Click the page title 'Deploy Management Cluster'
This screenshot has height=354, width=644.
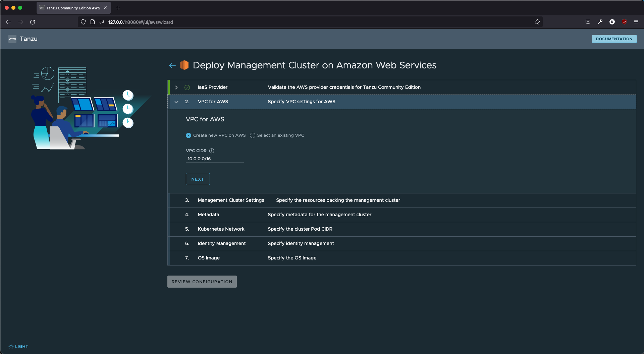tap(315, 65)
